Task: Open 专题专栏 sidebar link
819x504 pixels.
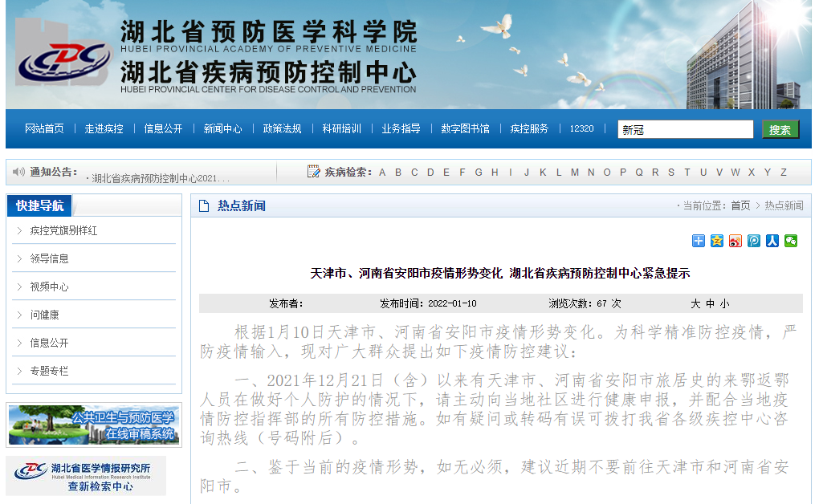Action: click(49, 372)
